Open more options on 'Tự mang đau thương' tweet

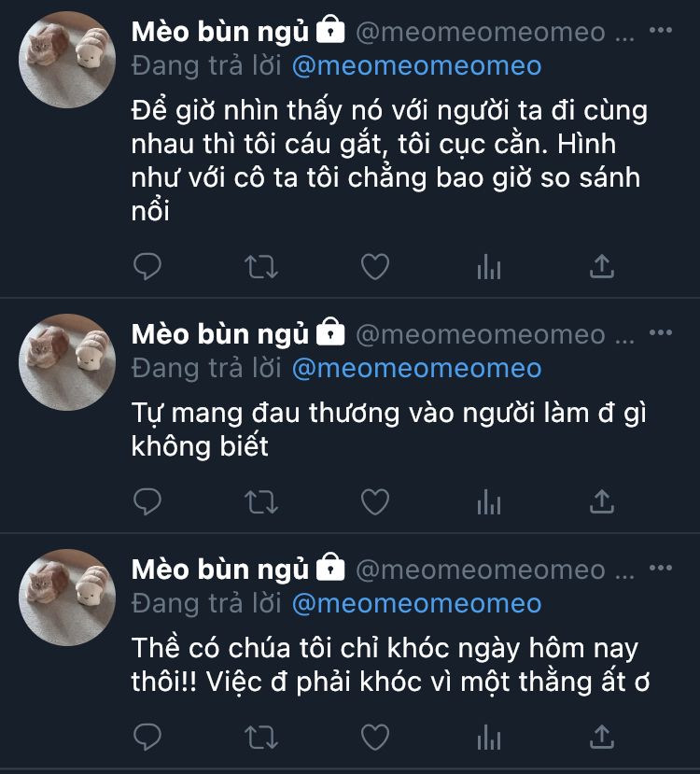pyautogui.click(x=661, y=332)
